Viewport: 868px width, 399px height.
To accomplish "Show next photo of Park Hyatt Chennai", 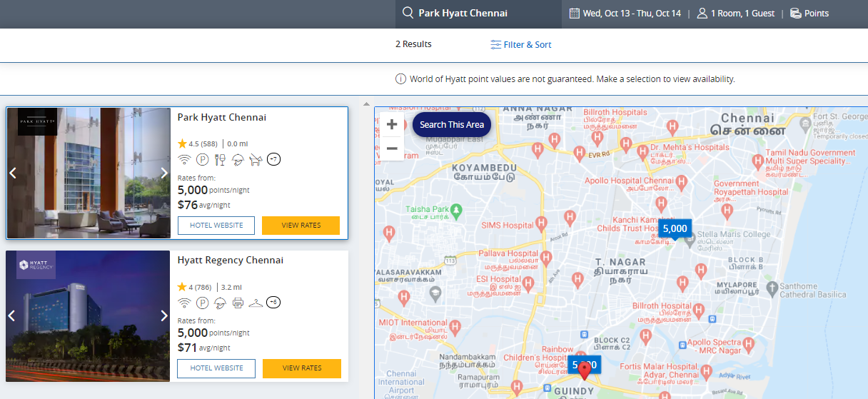I will pyautogui.click(x=164, y=173).
